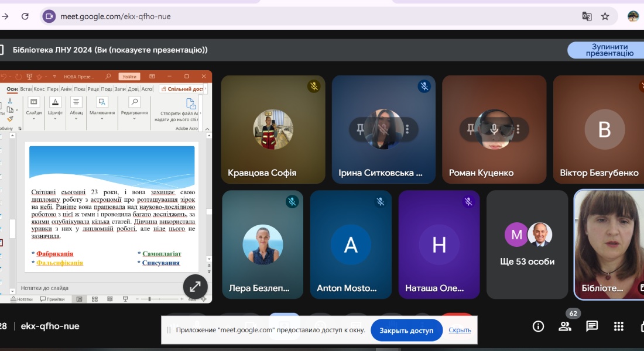Pin Роман Куценко's video tile
Screen dimensions: 644x351
471,129
